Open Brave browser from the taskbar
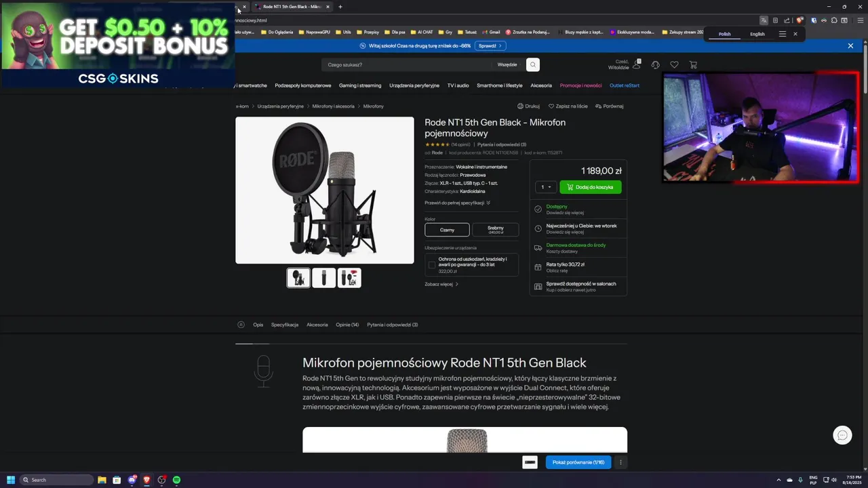 coord(146,480)
